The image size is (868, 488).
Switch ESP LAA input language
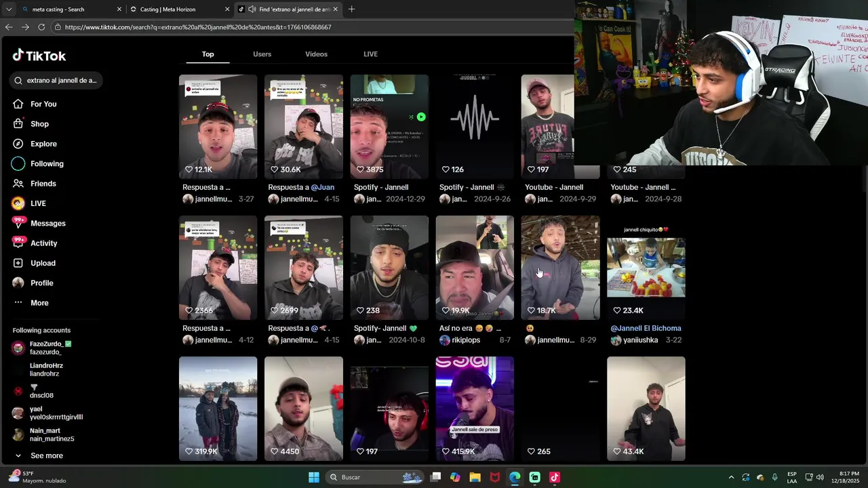[792, 477]
